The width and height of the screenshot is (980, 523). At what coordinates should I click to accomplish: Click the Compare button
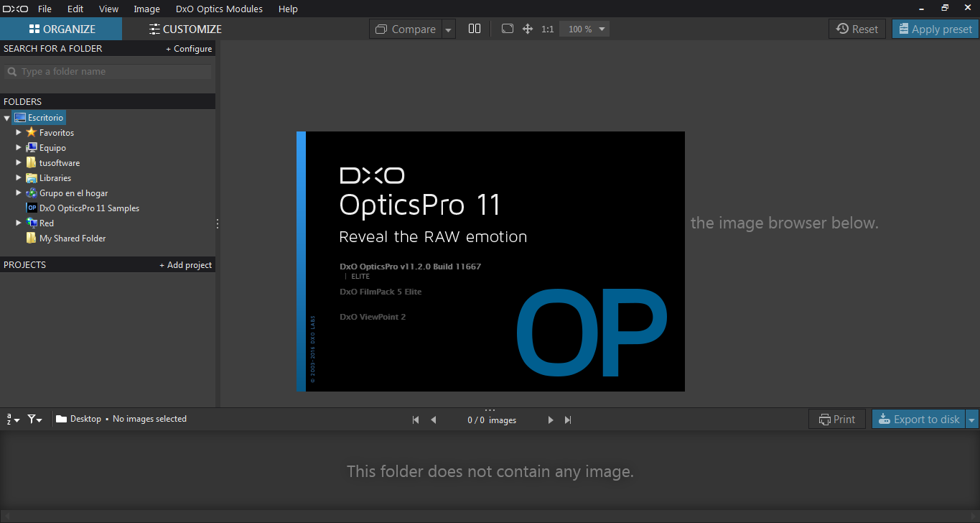coord(406,29)
